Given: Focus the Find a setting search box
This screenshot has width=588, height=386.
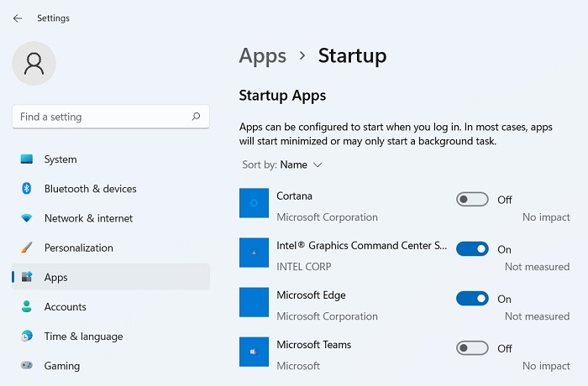Looking at the screenshot, I should 111,117.
